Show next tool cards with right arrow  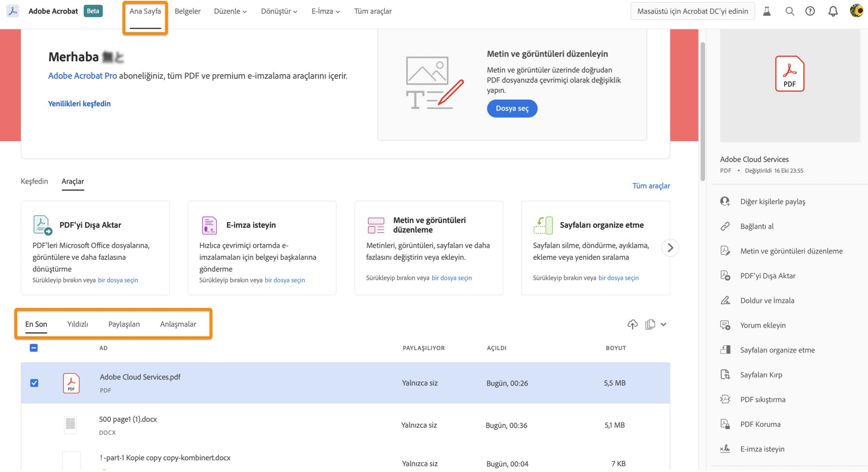(x=670, y=248)
